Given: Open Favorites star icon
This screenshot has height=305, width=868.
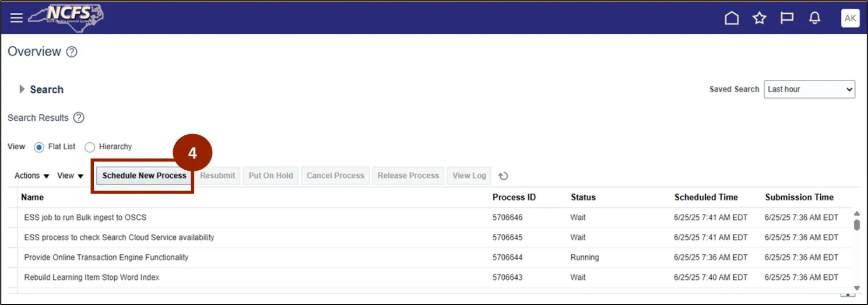Looking at the screenshot, I should 759,18.
